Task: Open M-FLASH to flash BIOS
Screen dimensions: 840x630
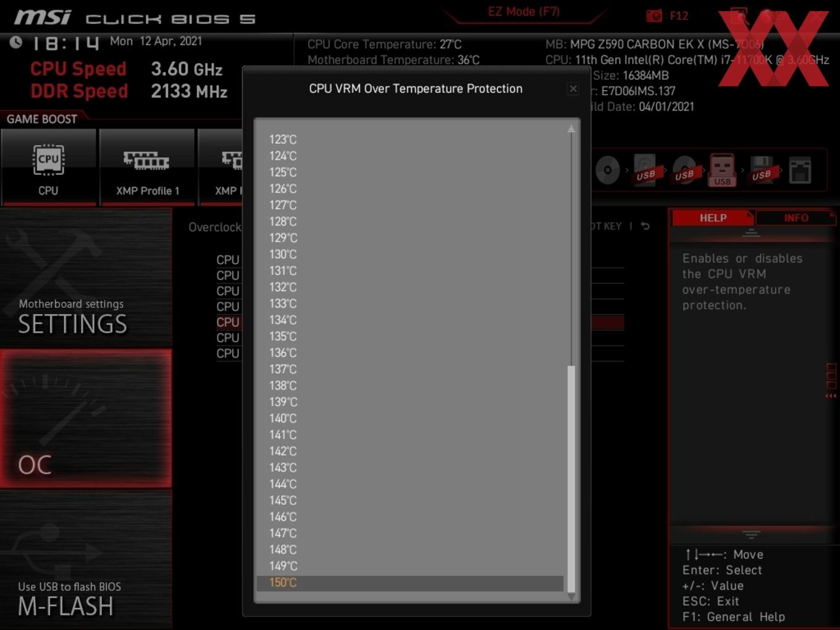Action: pos(86,560)
